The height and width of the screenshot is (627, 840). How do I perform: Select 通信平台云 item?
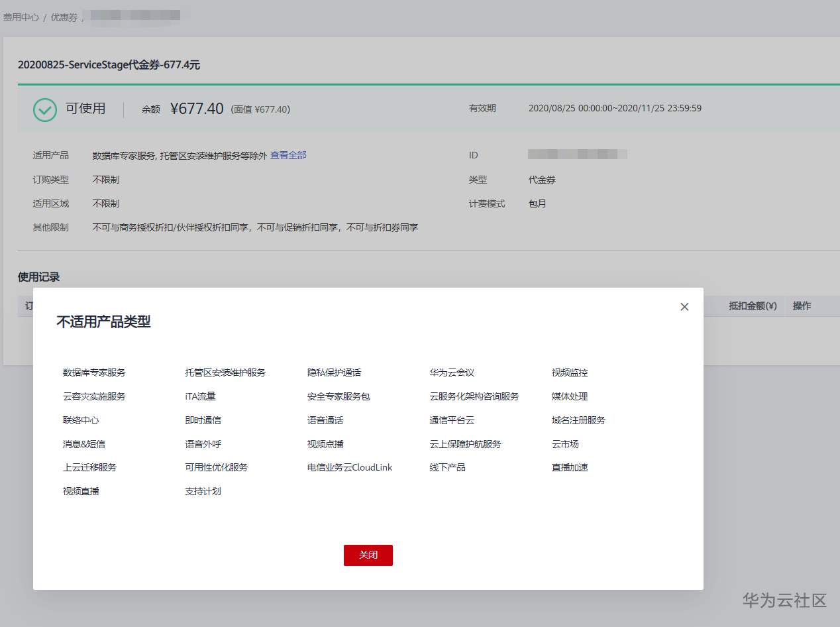click(452, 420)
